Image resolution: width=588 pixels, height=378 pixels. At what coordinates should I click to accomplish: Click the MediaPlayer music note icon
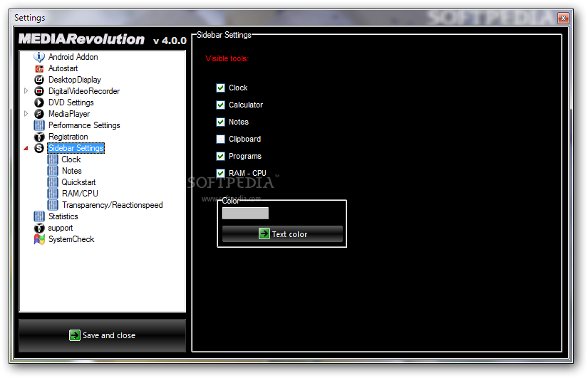coord(39,114)
